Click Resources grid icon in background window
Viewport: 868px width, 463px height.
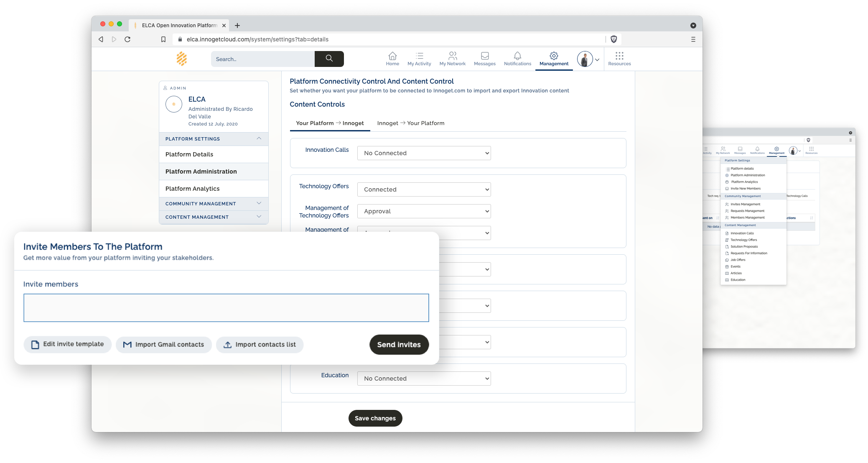pyautogui.click(x=811, y=150)
